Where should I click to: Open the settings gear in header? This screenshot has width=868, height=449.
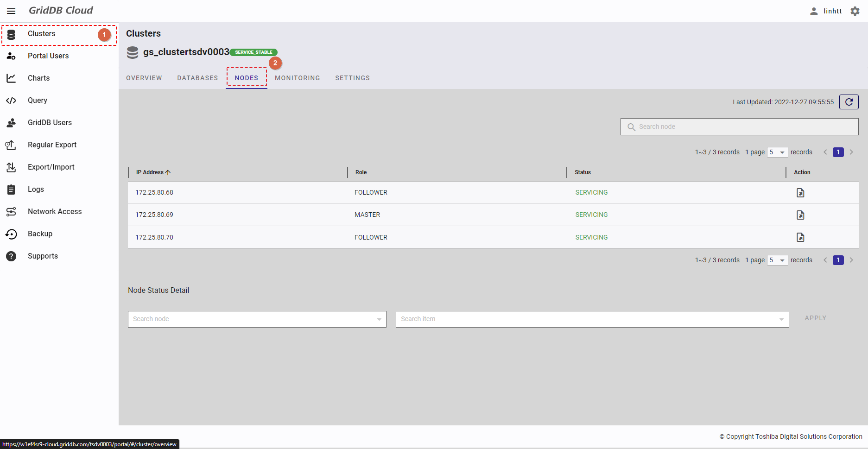click(x=855, y=11)
